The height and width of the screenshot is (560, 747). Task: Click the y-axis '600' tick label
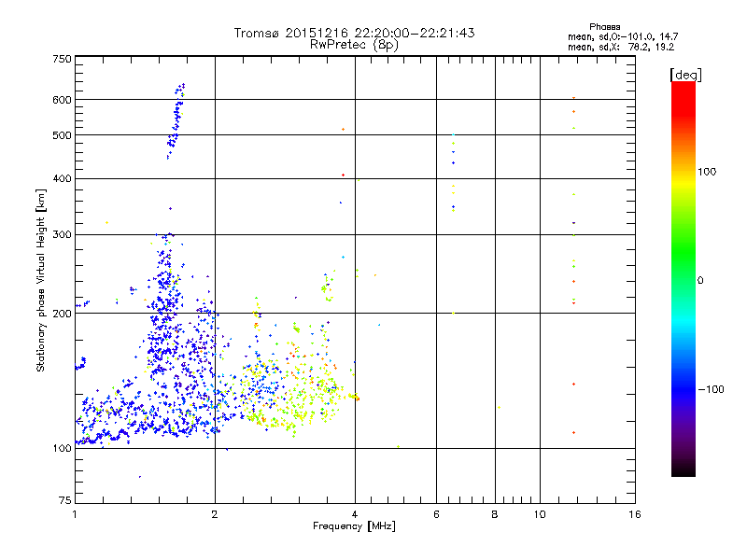point(62,100)
